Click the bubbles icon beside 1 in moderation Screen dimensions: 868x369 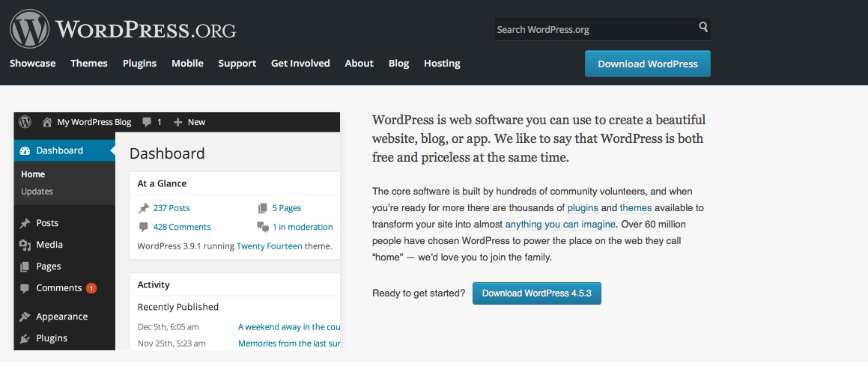click(x=263, y=227)
